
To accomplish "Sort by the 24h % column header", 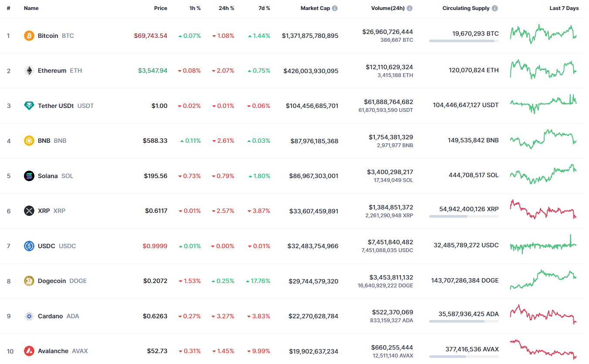I will tap(226, 8).
